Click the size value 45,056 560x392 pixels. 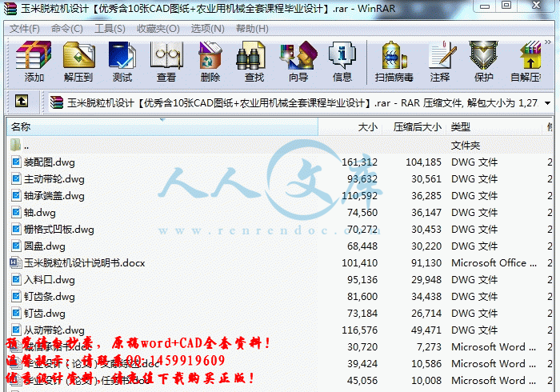tap(362, 380)
